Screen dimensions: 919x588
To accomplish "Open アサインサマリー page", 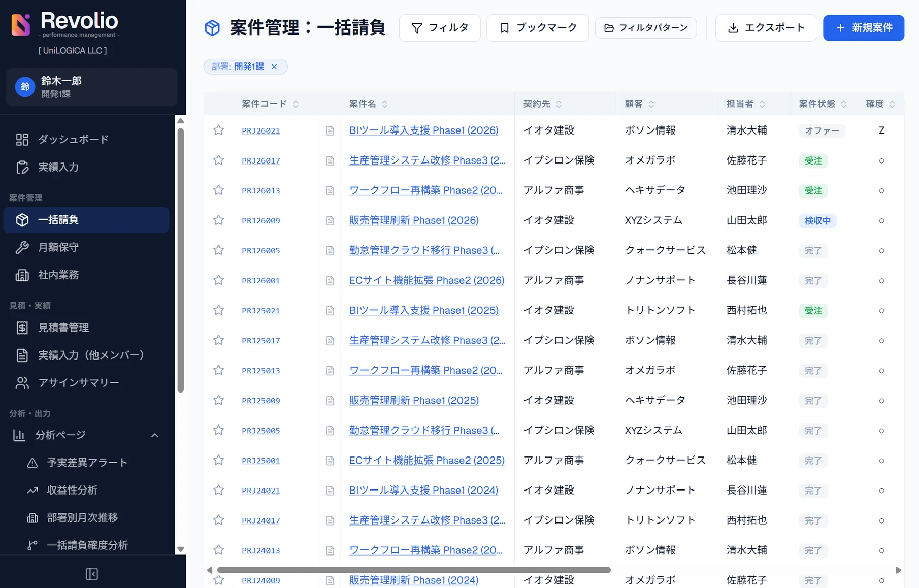I will 86,382.
